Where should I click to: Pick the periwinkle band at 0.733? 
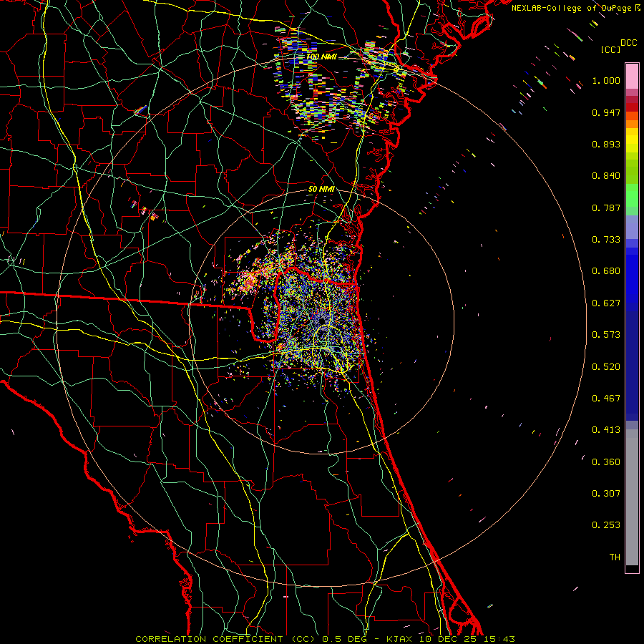[632, 228]
